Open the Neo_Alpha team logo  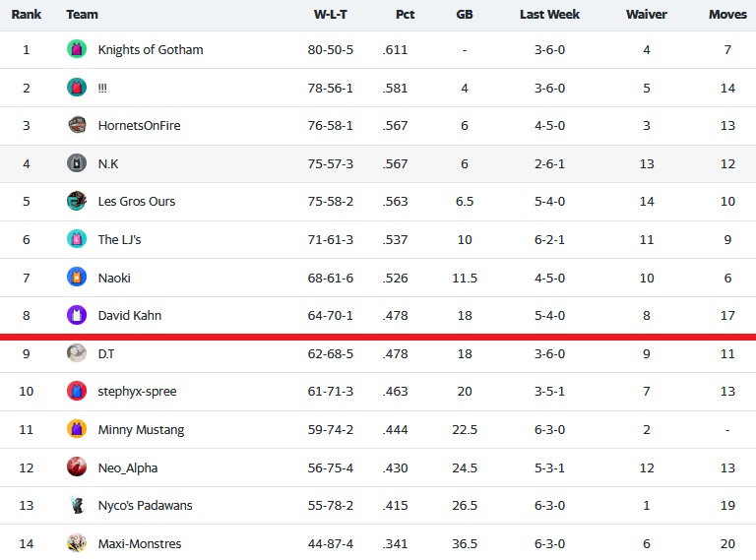tap(77, 467)
